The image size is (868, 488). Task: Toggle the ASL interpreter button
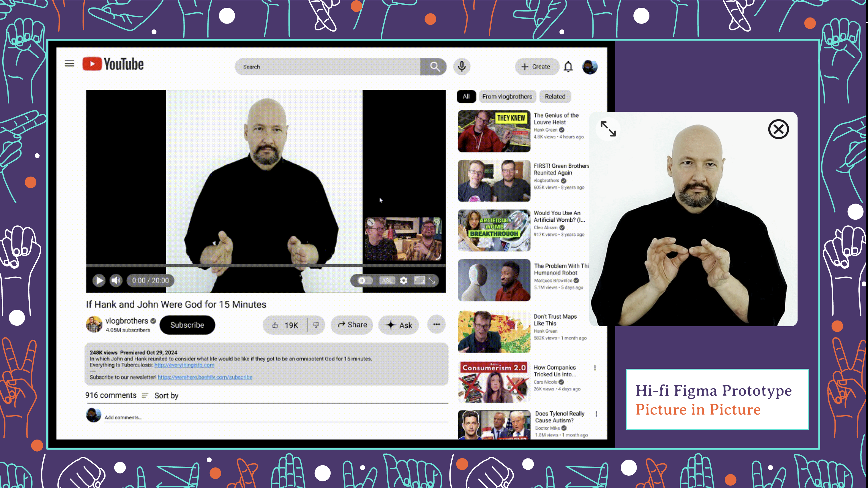(x=387, y=280)
